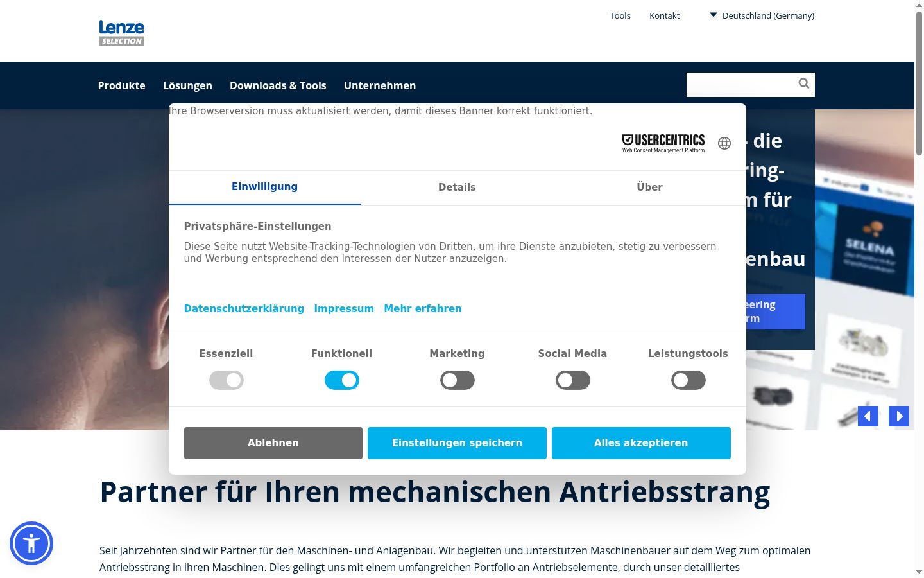The width and height of the screenshot is (924, 578).
Task: Expand the Produkte menu
Action: point(122,85)
